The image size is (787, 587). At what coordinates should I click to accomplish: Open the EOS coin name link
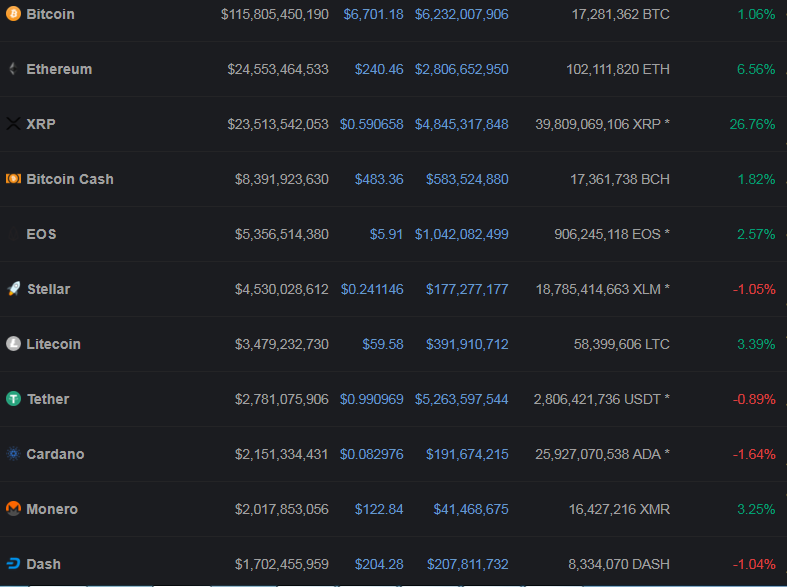pyautogui.click(x=41, y=234)
